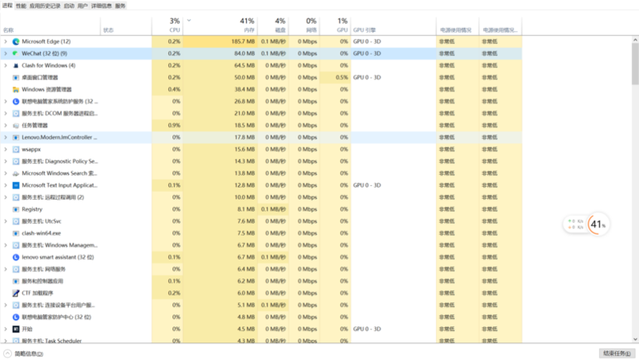Screen dimensions: 639x364
Task: Expand the WeChat process group
Action: coord(6,53)
